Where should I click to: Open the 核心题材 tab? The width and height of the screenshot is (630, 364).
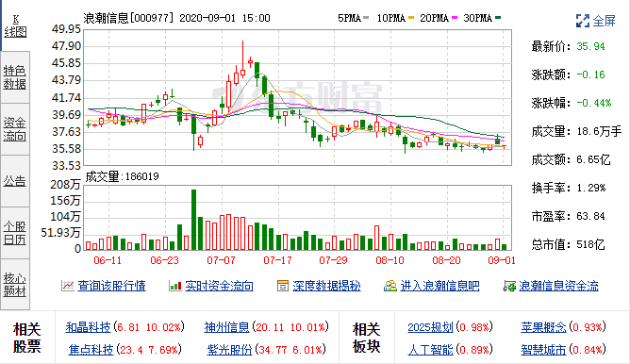(x=15, y=284)
